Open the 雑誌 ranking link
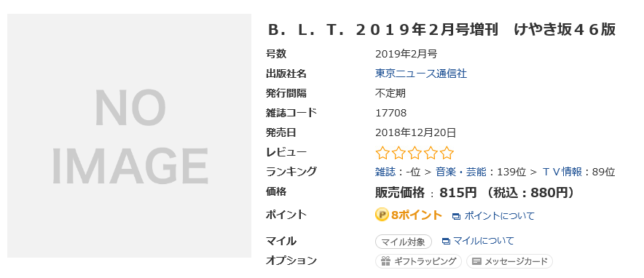The image size is (644, 278). coord(385,172)
